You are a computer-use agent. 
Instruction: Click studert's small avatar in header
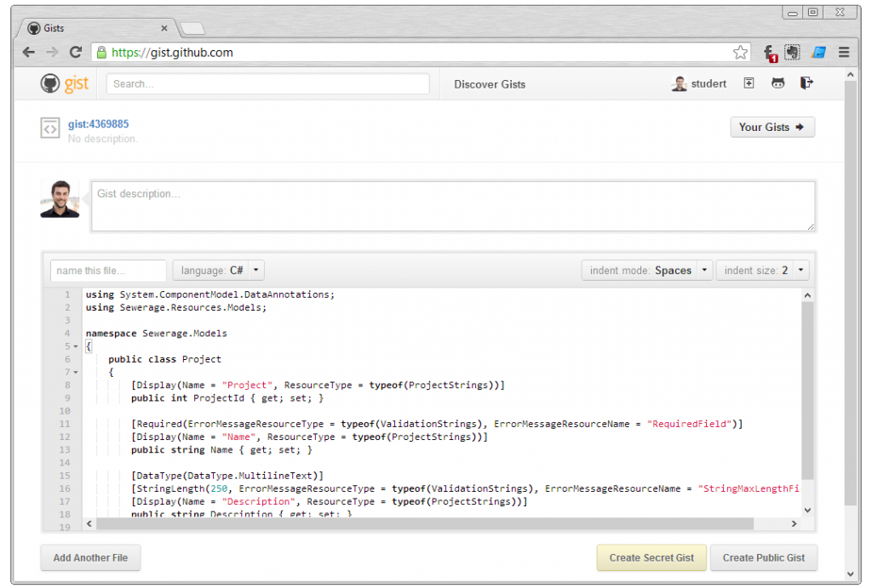pos(679,83)
